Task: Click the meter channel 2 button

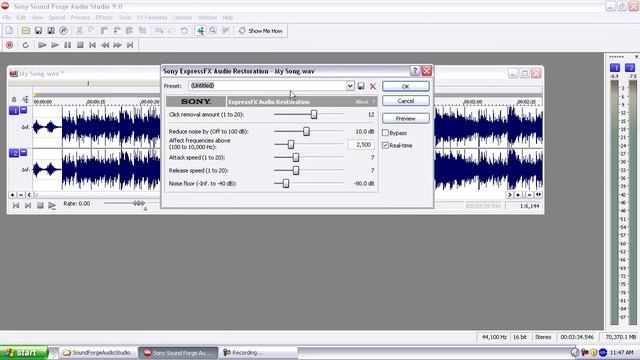Action: click(630, 68)
